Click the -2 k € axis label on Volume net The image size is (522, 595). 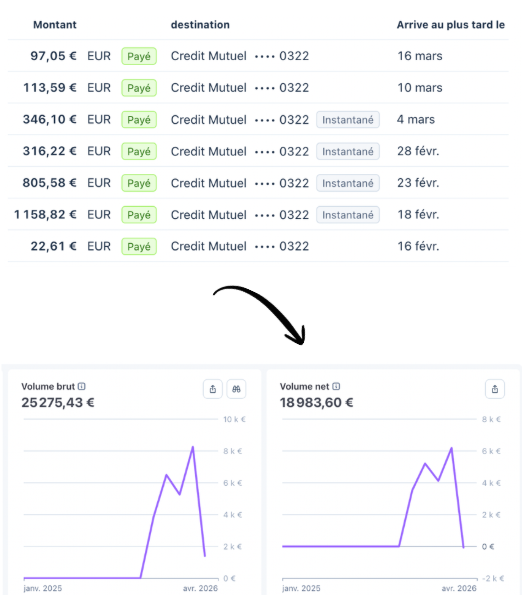click(493, 578)
